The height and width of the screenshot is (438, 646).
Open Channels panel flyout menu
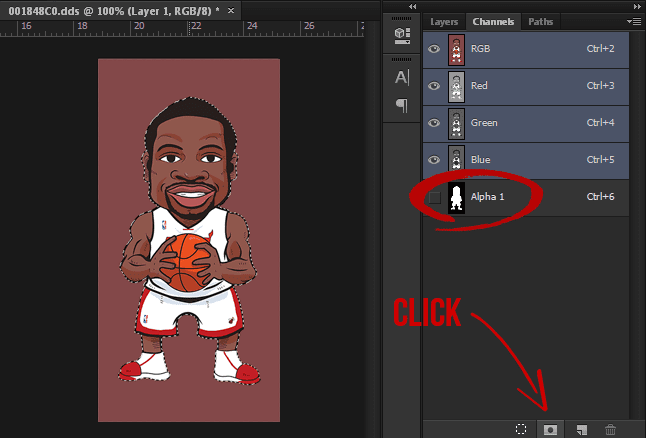click(634, 21)
